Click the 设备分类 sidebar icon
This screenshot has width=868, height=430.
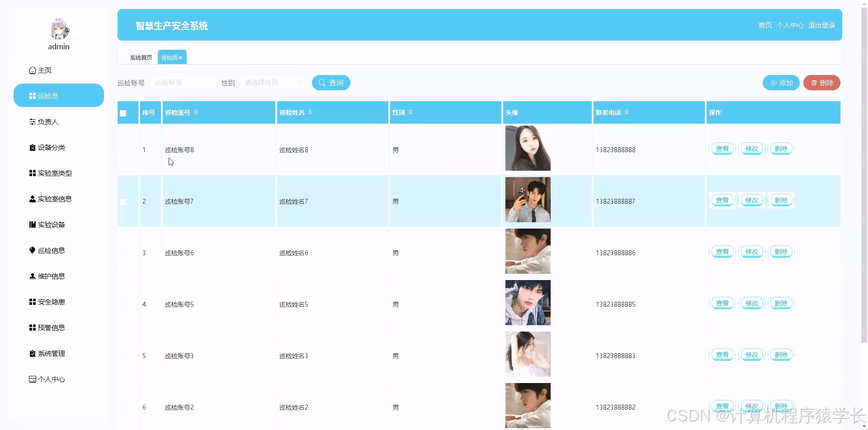click(x=32, y=147)
